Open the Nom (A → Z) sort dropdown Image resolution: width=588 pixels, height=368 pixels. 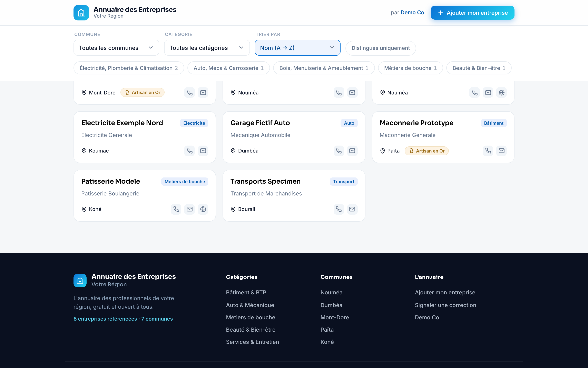[297, 48]
